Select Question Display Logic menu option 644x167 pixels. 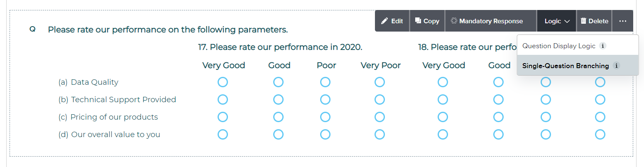(558, 46)
